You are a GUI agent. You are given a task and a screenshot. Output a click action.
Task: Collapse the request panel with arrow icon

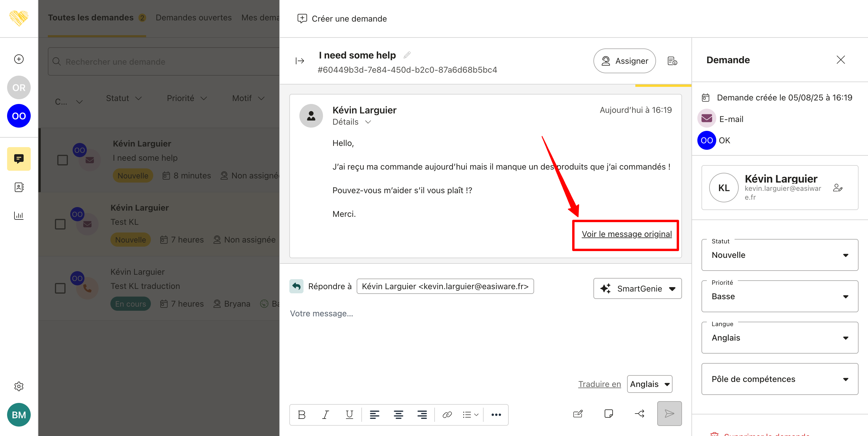[x=300, y=61]
